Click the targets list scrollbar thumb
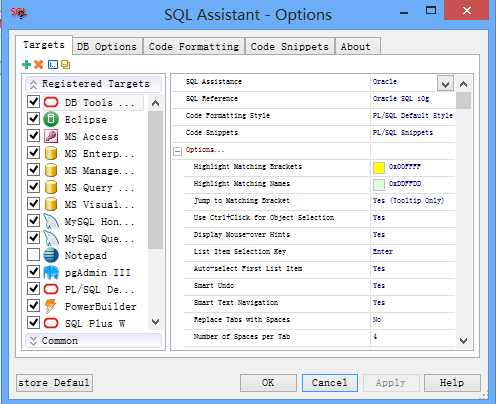 tap(155, 180)
